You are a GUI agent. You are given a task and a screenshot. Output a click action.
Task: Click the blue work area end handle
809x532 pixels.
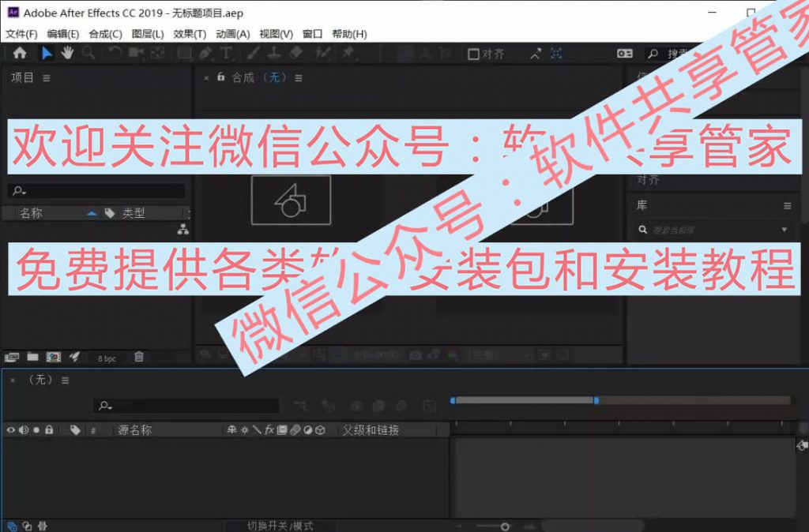click(x=596, y=400)
